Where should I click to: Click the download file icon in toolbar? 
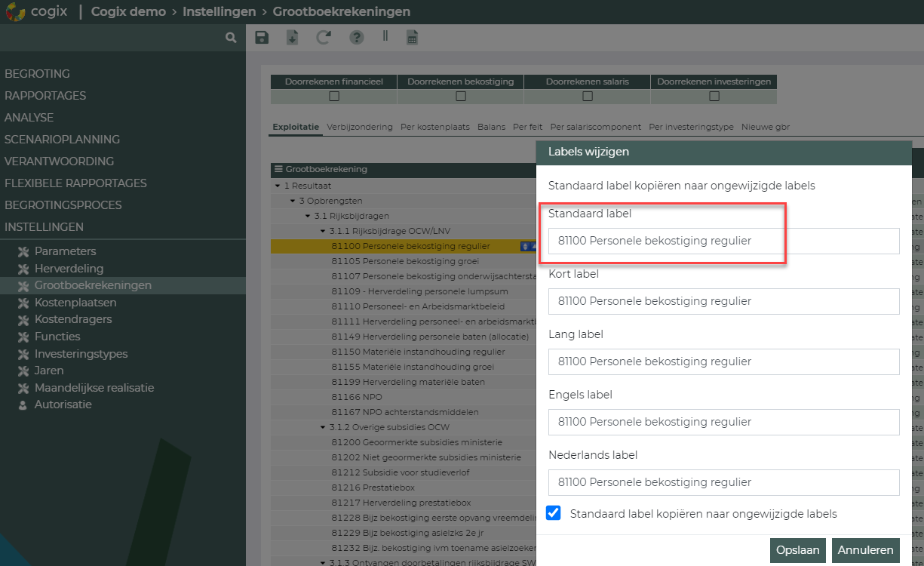[x=293, y=38]
